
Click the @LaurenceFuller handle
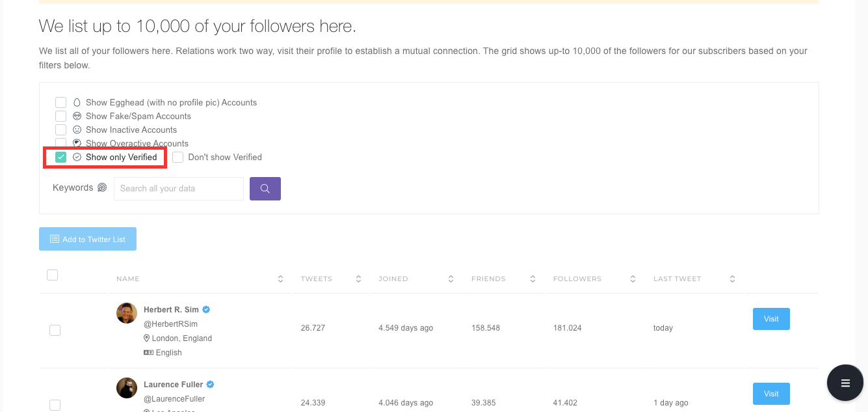click(173, 399)
